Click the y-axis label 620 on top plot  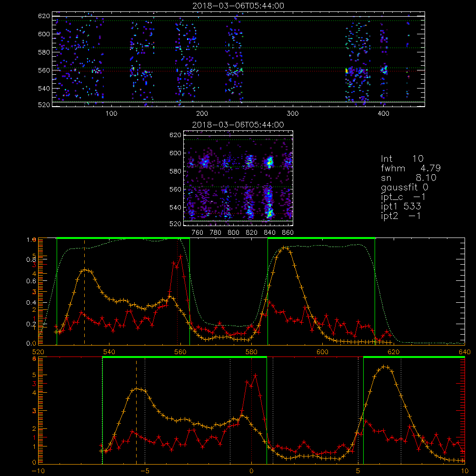[44, 16]
